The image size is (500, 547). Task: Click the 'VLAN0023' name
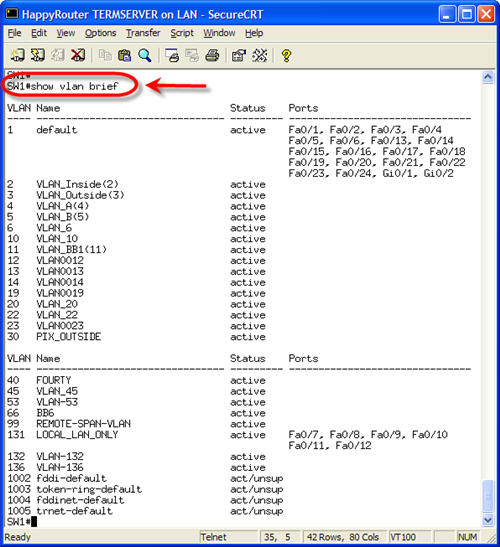coord(60,326)
